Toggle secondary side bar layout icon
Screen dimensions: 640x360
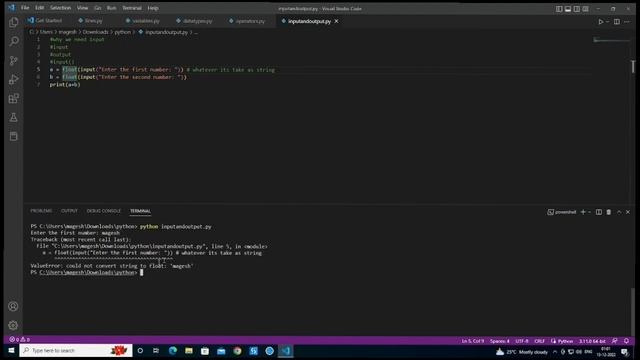(x=577, y=9)
